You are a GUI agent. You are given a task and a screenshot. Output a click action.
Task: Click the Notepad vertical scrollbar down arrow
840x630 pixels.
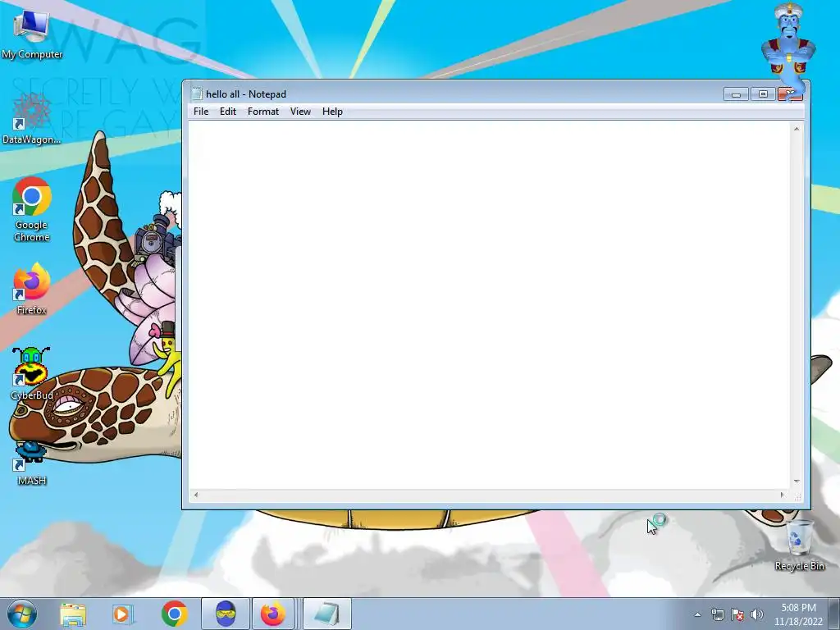pyautogui.click(x=797, y=482)
